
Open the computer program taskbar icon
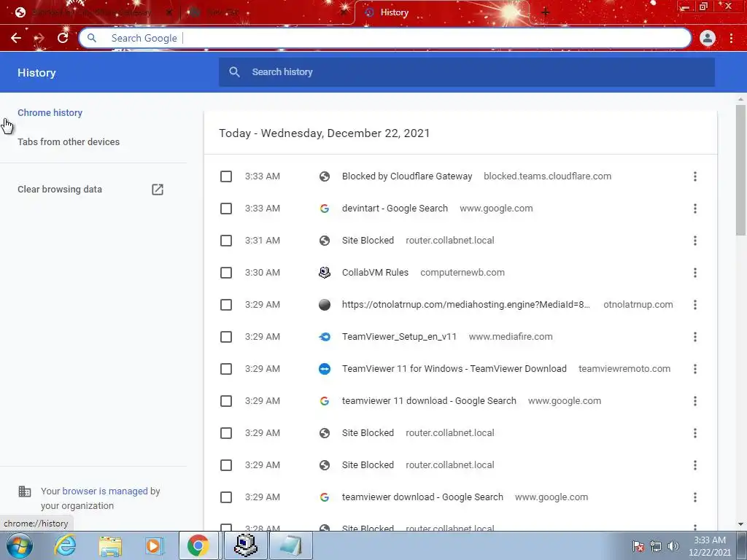pos(246,545)
